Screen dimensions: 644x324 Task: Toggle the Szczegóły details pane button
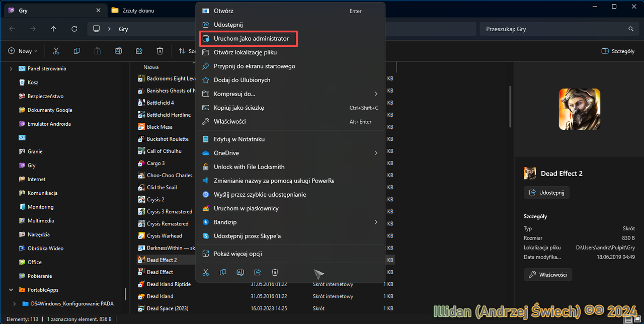pos(618,51)
